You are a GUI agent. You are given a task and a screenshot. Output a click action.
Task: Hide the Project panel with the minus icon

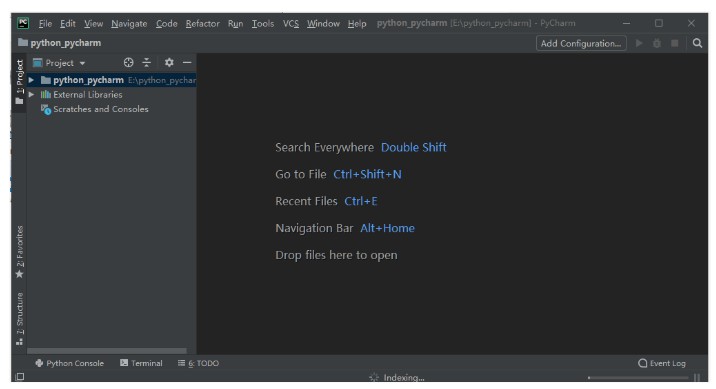tap(187, 63)
